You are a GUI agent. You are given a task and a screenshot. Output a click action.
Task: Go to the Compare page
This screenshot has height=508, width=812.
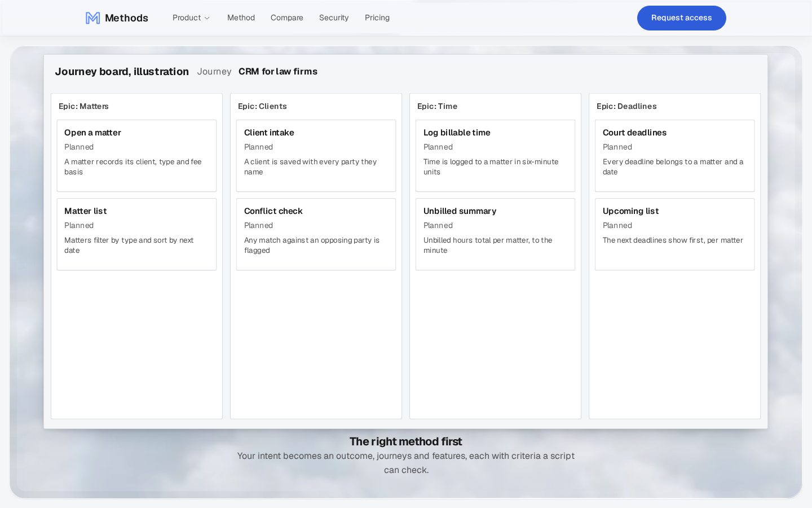coord(286,18)
